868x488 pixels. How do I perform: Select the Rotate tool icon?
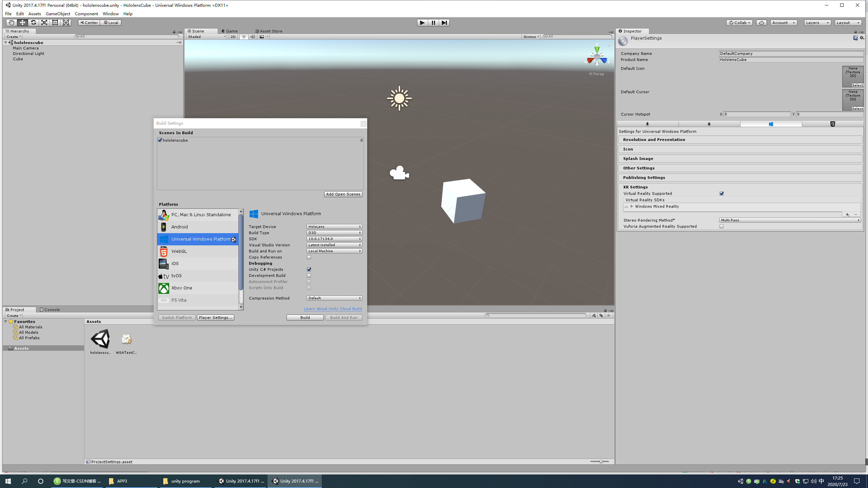pyautogui.click(x=33, y=23)
